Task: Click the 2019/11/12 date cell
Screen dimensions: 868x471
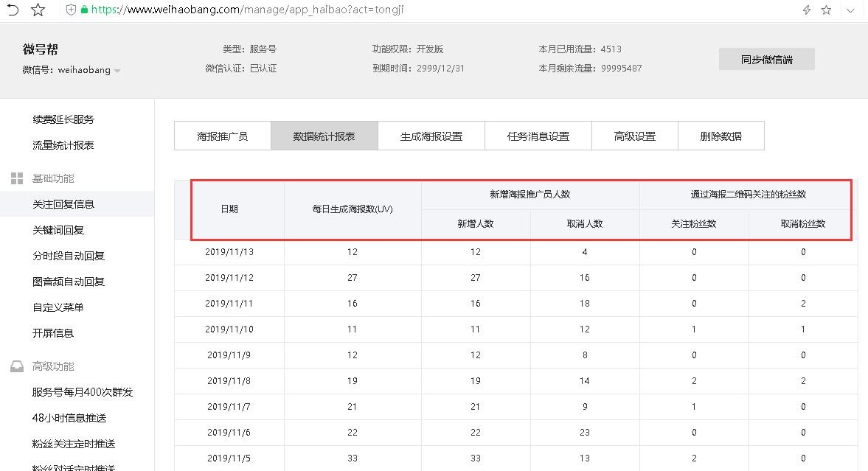Action: [x=229, y=278]
